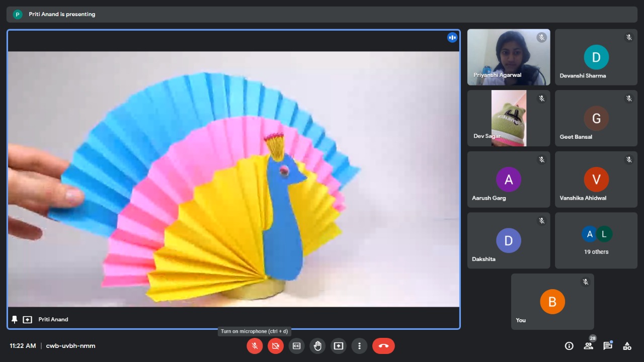Click the Aarush Garg name label
This screenshot has width=644, height=362.
(489, 198)
